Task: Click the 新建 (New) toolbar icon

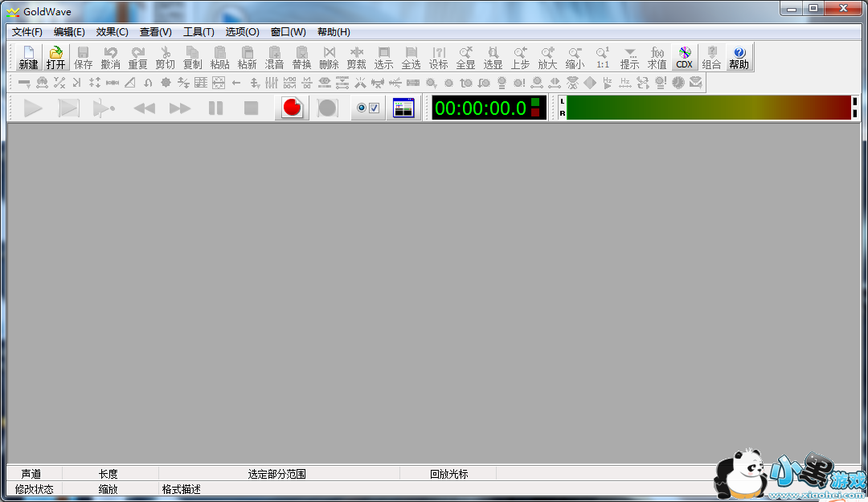Action: pos(28,58)
